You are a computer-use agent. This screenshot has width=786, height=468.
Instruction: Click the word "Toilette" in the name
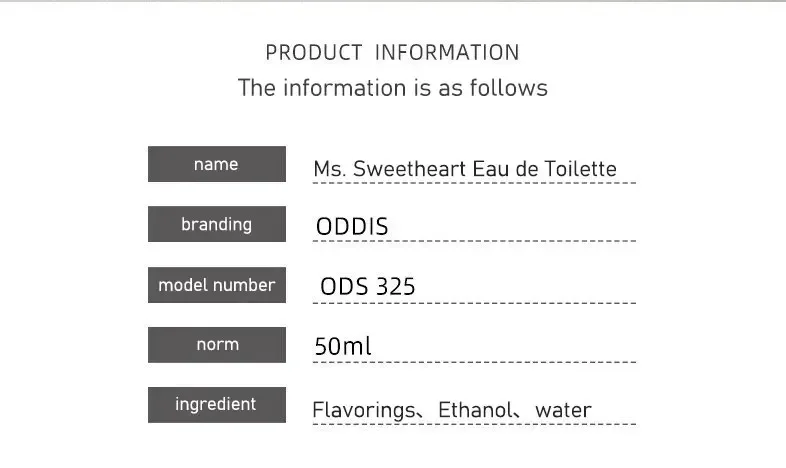click(581, 169)
